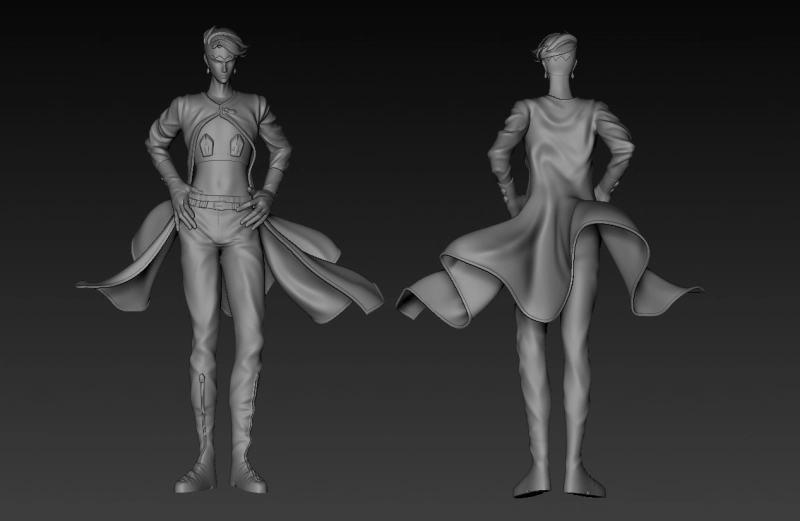
Task: Click the empty viewport between the two figures
Action: [400, 150]
